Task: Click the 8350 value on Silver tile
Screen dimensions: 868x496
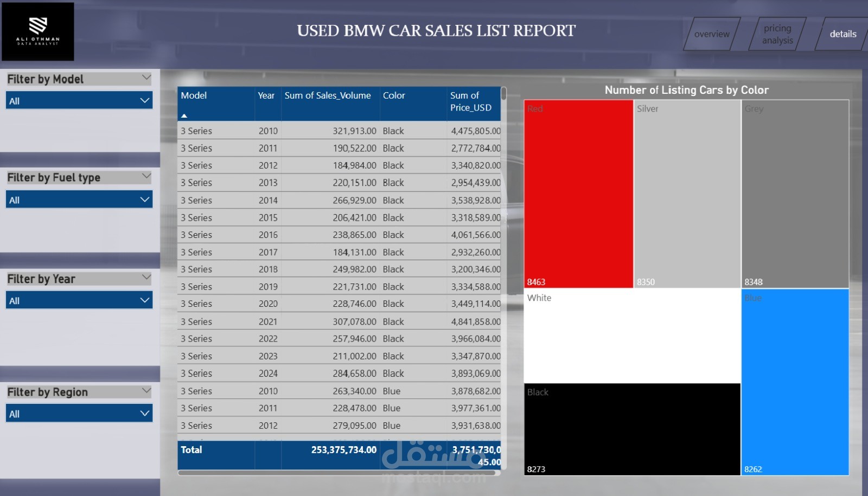Action: pos(646,282)
